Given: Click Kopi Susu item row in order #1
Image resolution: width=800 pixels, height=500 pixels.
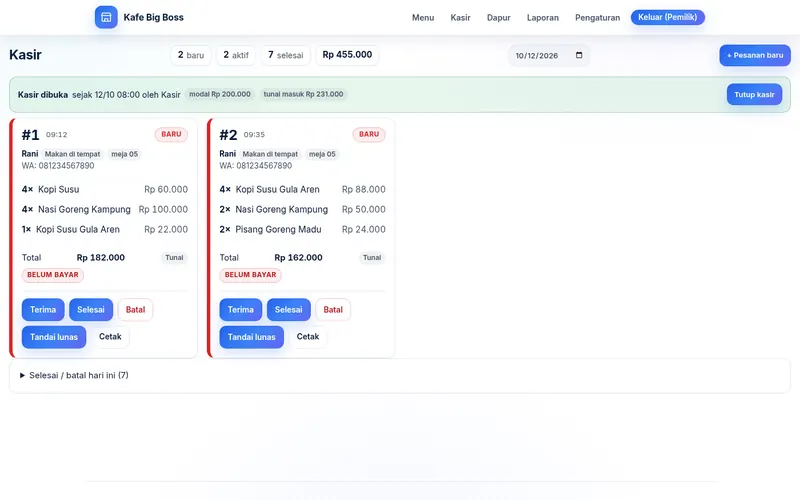Looking at the screenshot, I should point(105,189).
